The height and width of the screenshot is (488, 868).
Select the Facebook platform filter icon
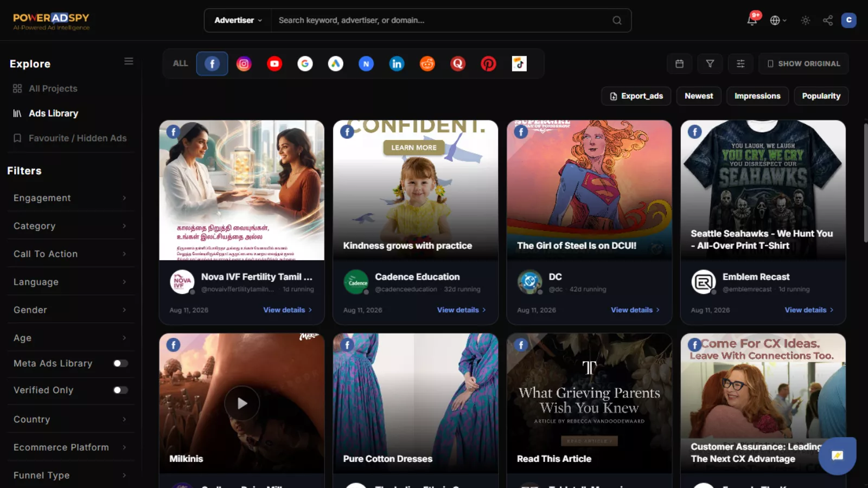tap(212, 64)
